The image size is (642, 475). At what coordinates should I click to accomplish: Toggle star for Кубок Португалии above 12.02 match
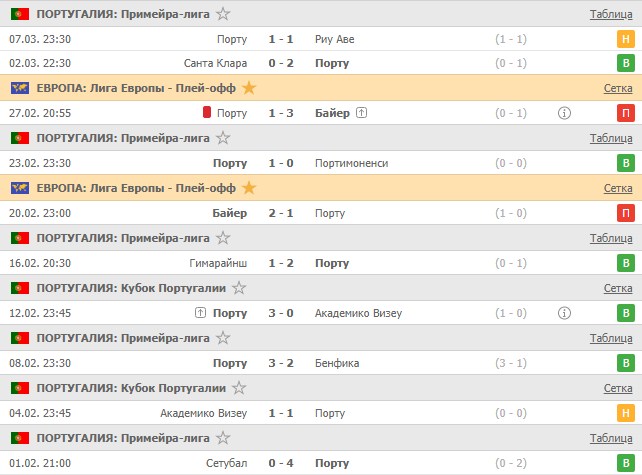click(239, 288)
